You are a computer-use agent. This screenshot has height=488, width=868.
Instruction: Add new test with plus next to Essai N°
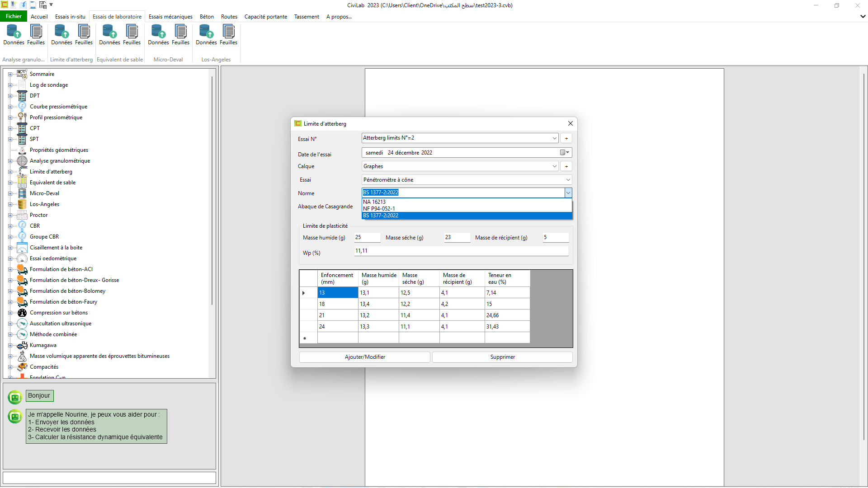pos(566,138)
